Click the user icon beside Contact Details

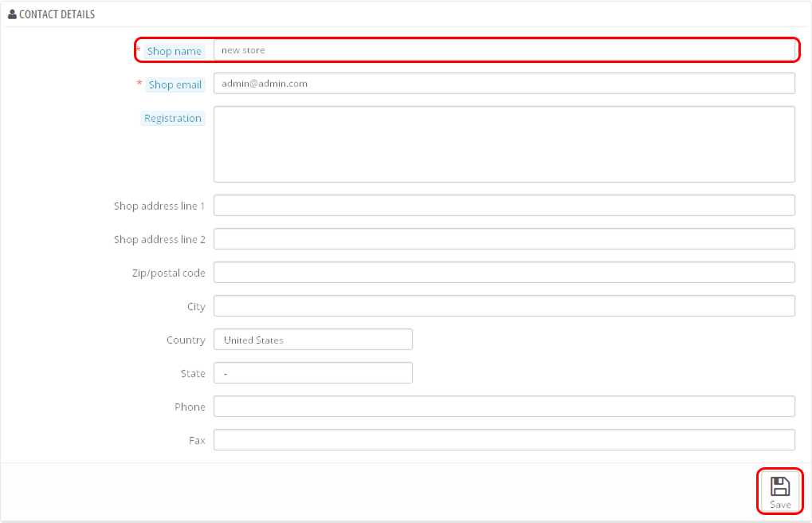click(12, 14)
